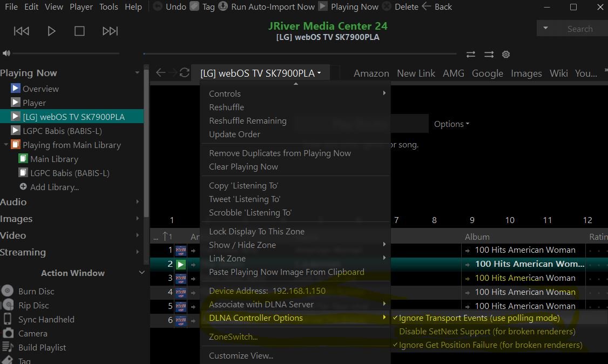
Task: Expand the Audio section in sidebar
Action: [x=13, y=202]
